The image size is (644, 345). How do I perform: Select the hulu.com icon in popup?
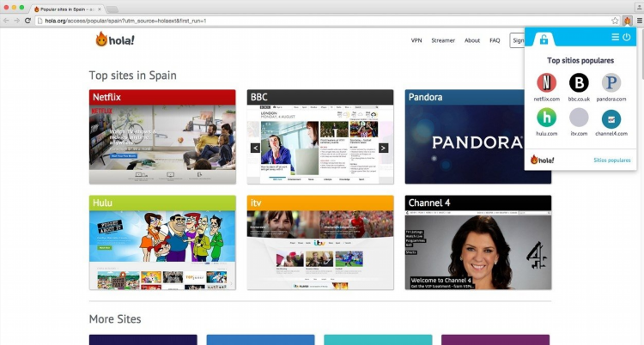pyautogui.click(x=546, y=118)
